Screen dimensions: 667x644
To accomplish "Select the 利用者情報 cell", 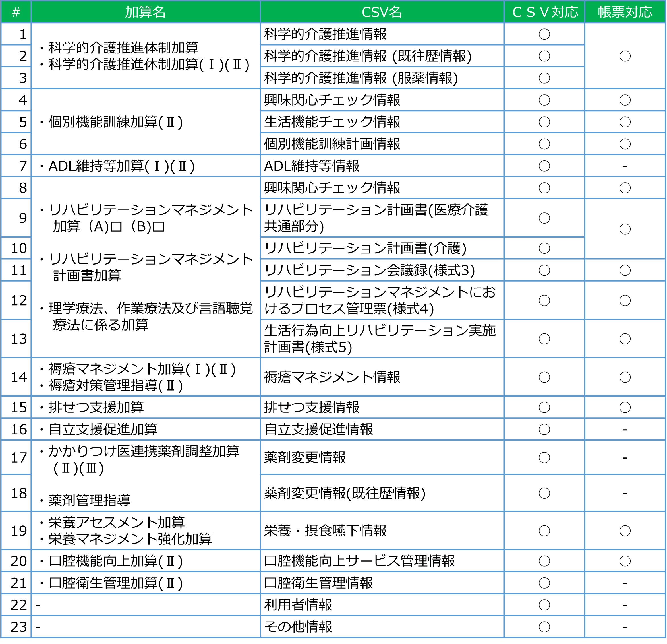I will click(382, 605).
